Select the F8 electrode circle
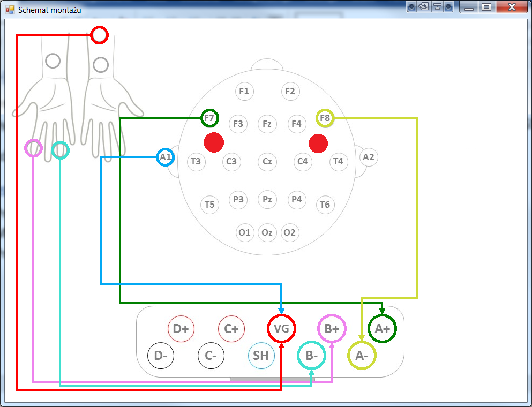Screen dimensions: 532x407 (325, 118)
